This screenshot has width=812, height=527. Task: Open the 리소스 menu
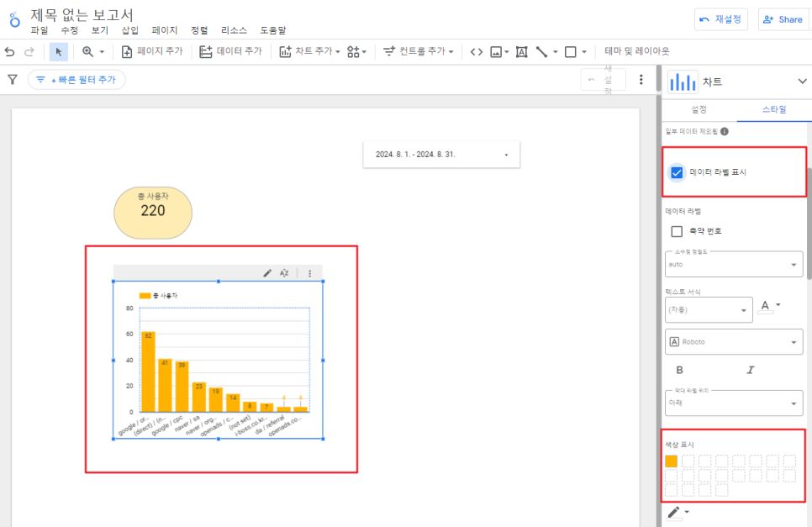coord(234,30)
